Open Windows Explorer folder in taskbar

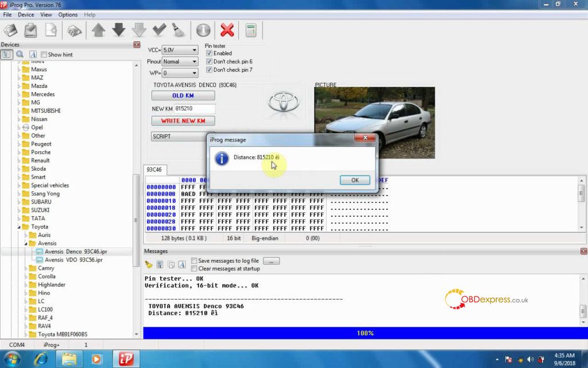pos(69,359)
